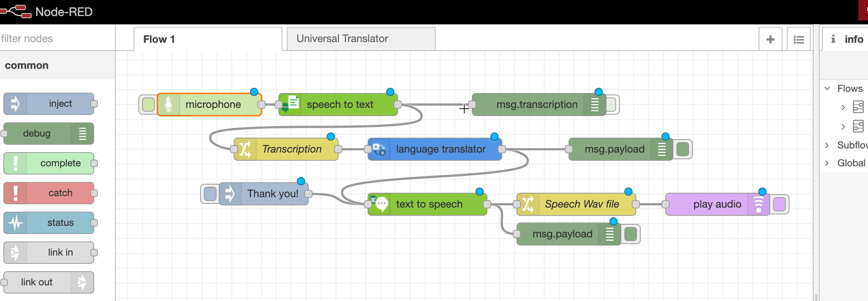Click the microphone node output port

tap(262, 105)
